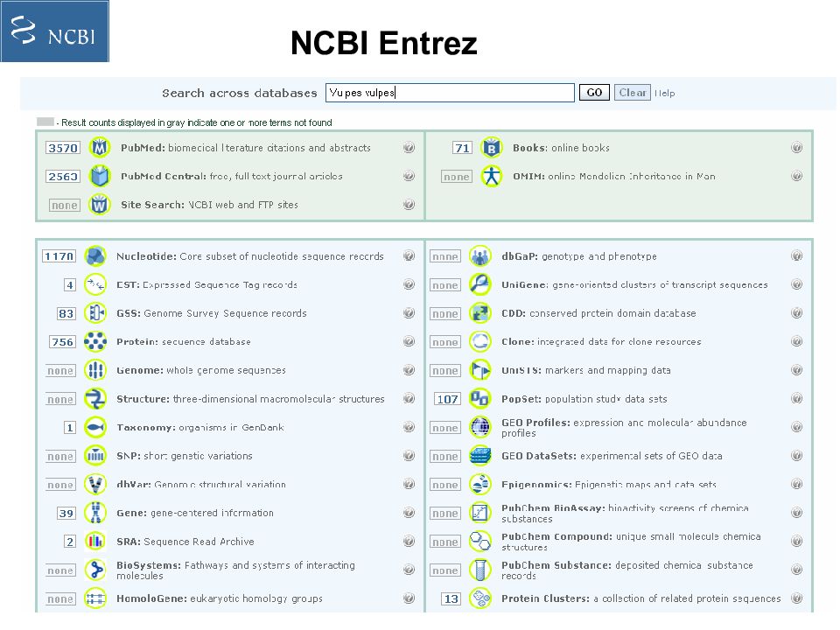This screenshot has width=840, height=630.
Task: Open the 3570 PubMed result count
Action: (x=63, y=148)
